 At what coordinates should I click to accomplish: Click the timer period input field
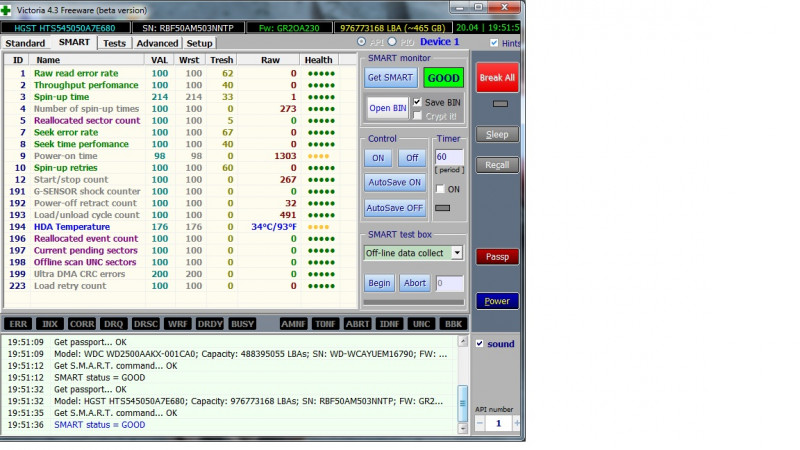tap(449, 157)
